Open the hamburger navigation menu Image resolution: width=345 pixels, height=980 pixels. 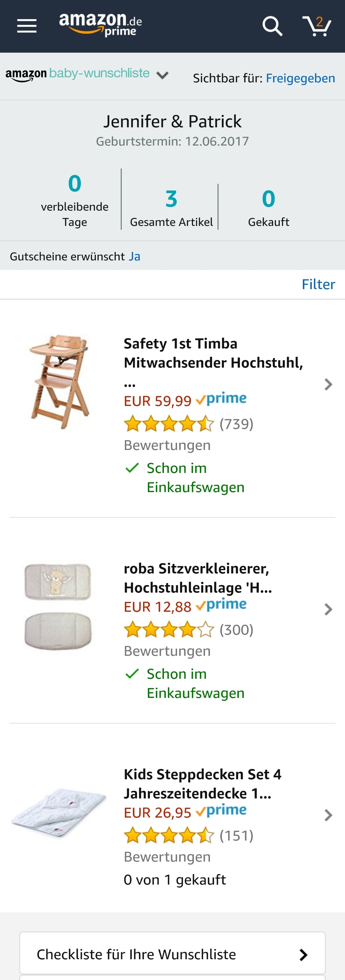pos(27,26)
